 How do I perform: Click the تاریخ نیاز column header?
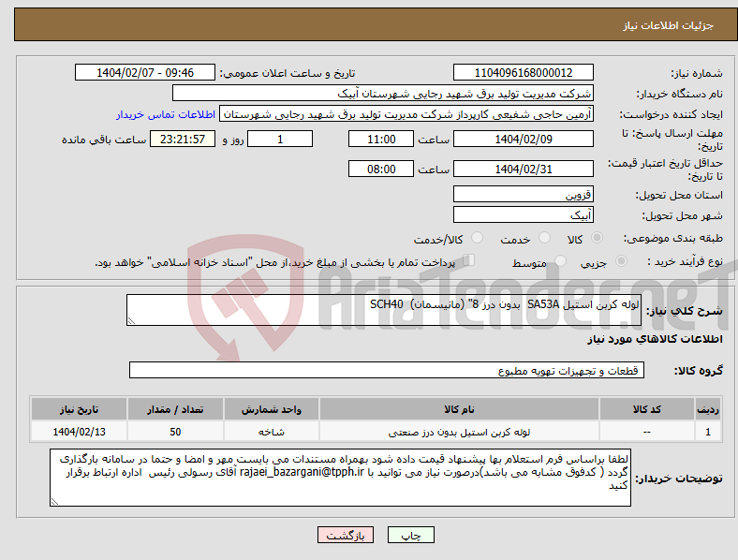tap(79, 409)
